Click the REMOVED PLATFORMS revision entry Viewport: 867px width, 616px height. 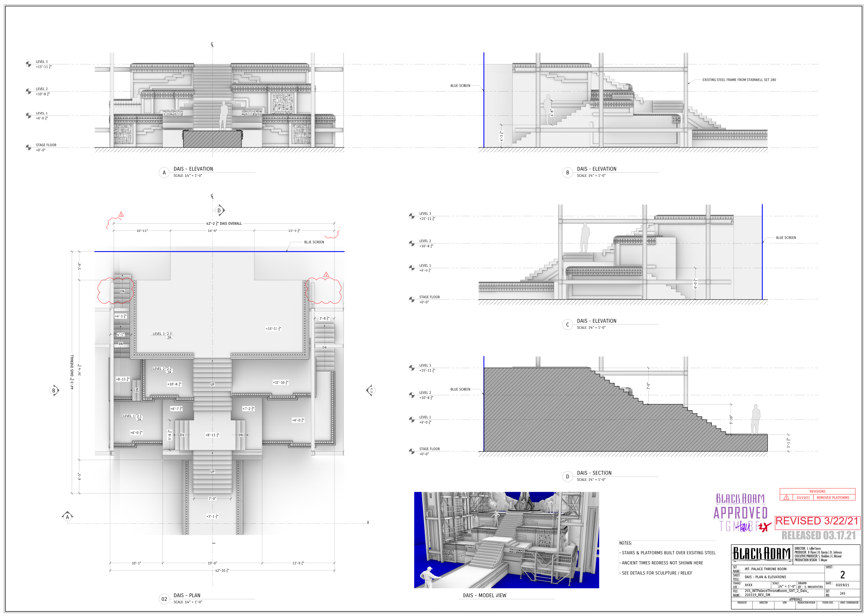click(833, 498)
